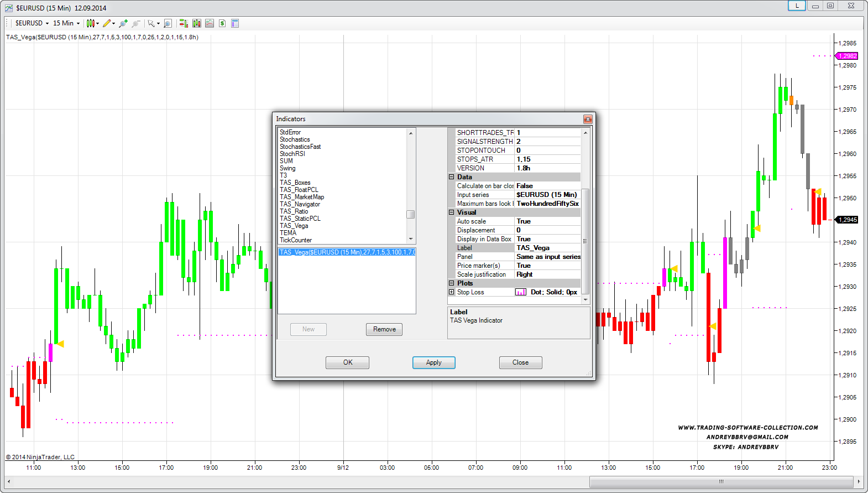Open the 15 Min interval dropdown
The width and height of the screenshot is (868, 493).
pos(66,23)
